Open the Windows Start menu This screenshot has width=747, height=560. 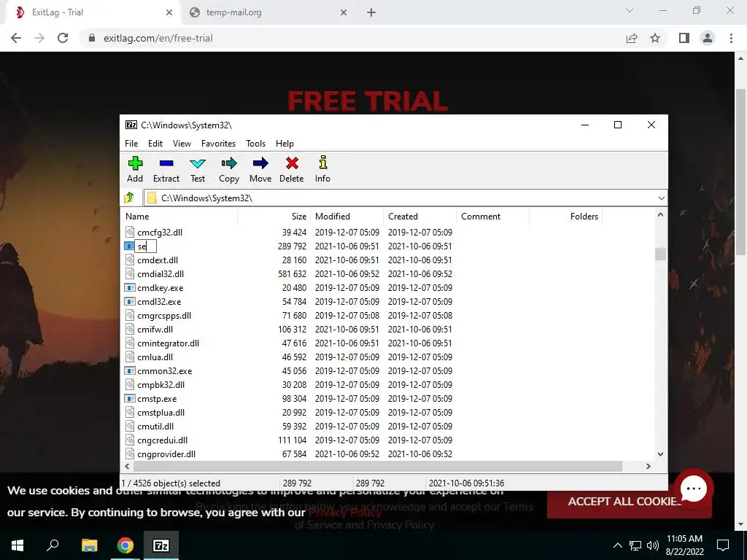18,545
